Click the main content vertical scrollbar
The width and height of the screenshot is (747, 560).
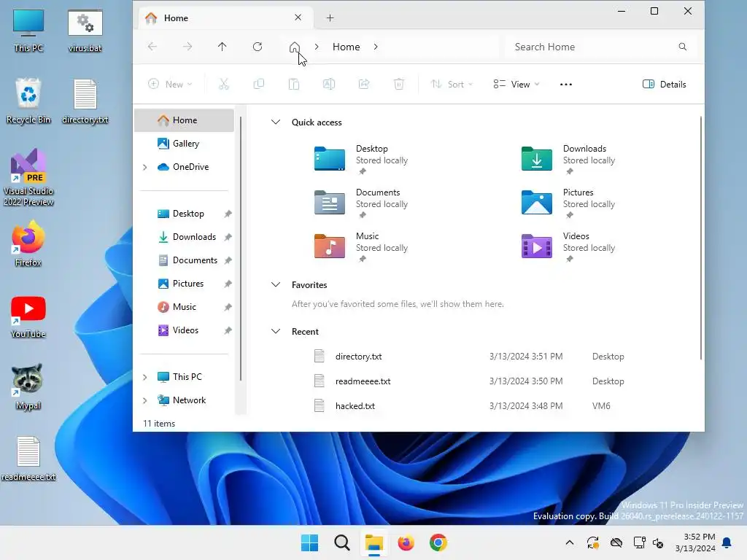[x=701, y=238]
